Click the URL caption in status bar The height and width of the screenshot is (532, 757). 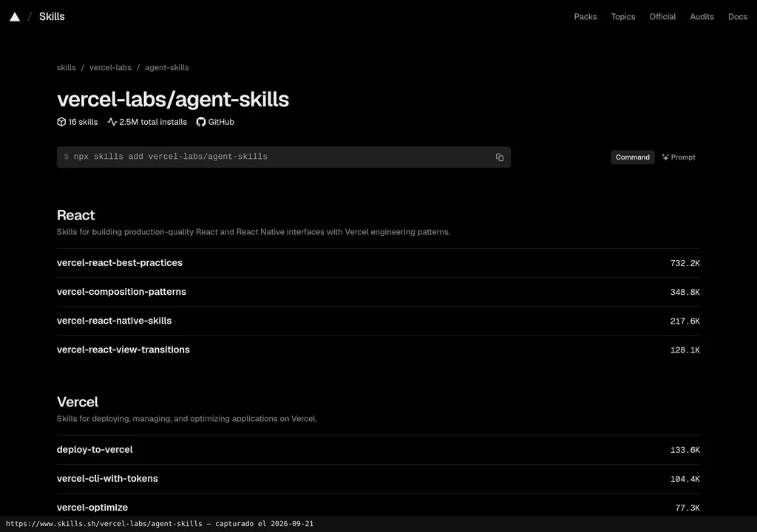pos(160,524)
